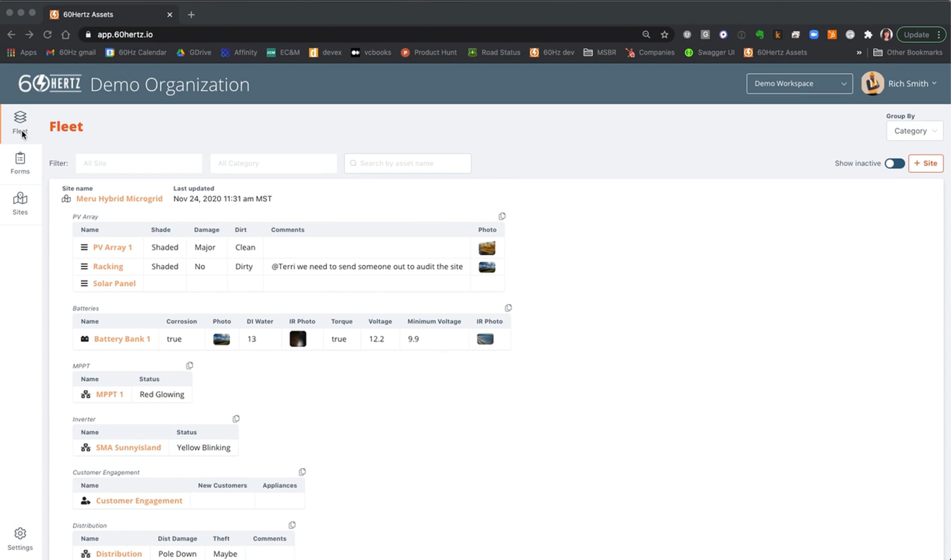951x560 pixels.
Task: Click the add Site button
Action: pyautogui.click(x=926, y=163)
